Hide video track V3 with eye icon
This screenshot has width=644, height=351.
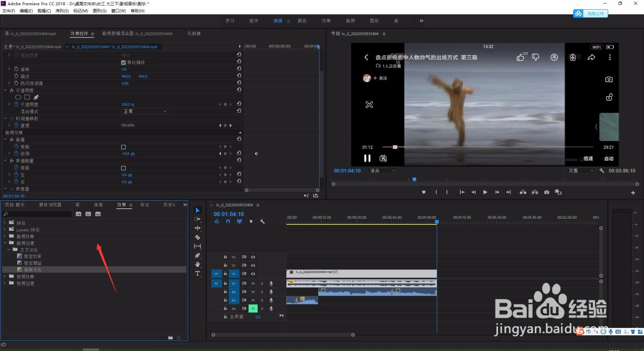tap(253, 257)
